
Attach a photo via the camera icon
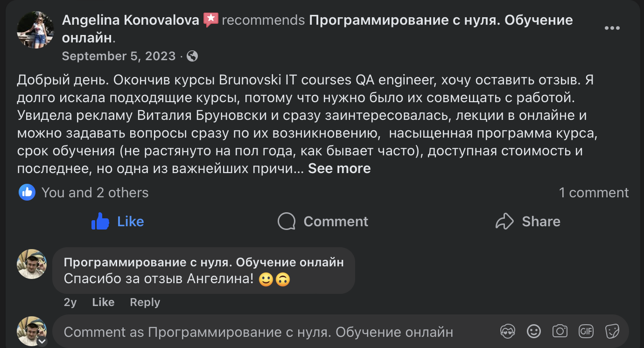[560, 331]
